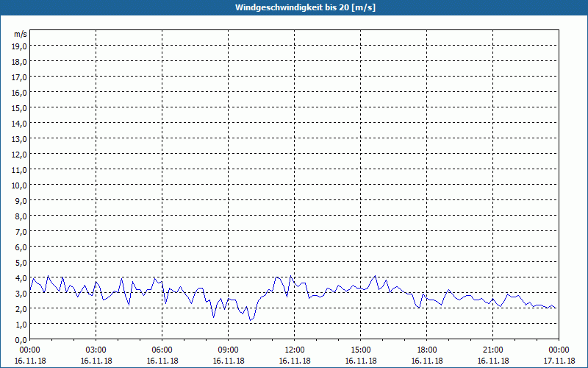Click the 16.11.18 date under 12:00
Viewport: 588px width, 368px height.
(x=295, y=361)
